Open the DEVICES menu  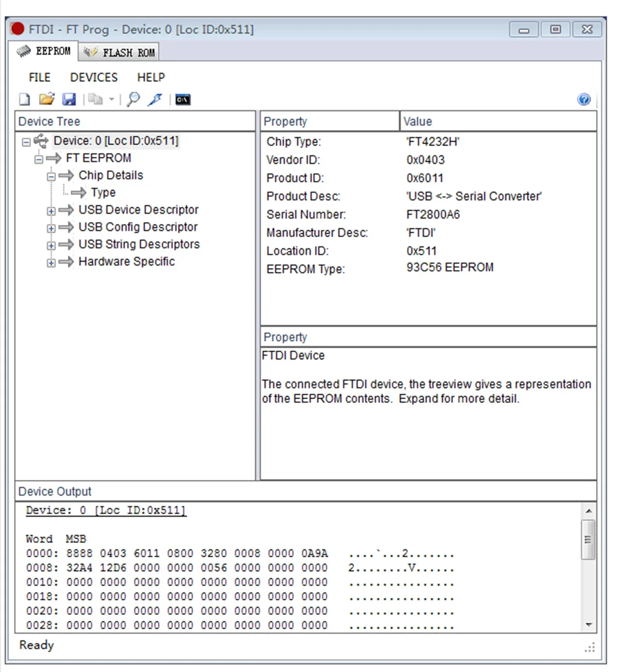pyautogui.click(x=94, y=77)
